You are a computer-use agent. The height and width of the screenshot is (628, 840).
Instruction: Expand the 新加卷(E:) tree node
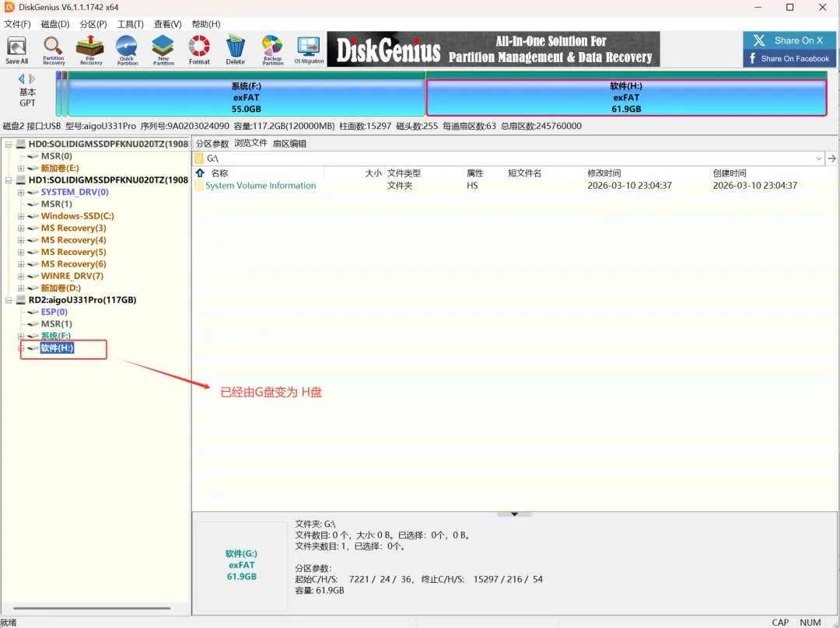pyautogui.click(x=21, y=168)
